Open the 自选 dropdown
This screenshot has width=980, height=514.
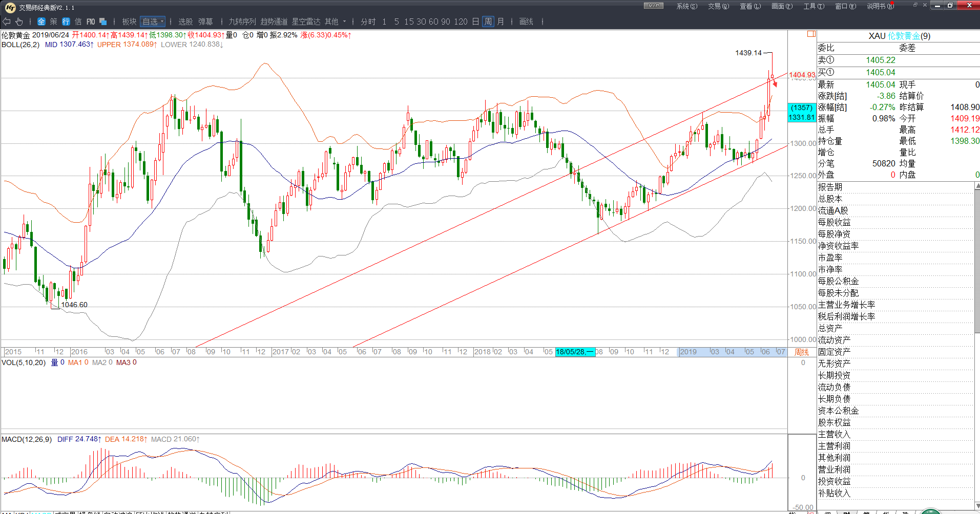pyautogui.click(x=153, y=22)
